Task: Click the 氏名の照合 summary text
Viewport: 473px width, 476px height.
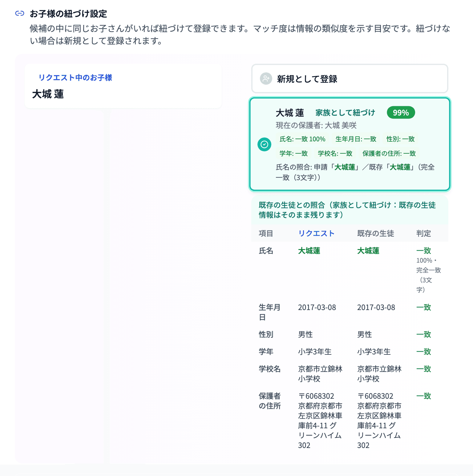Action: coord(355,172)
